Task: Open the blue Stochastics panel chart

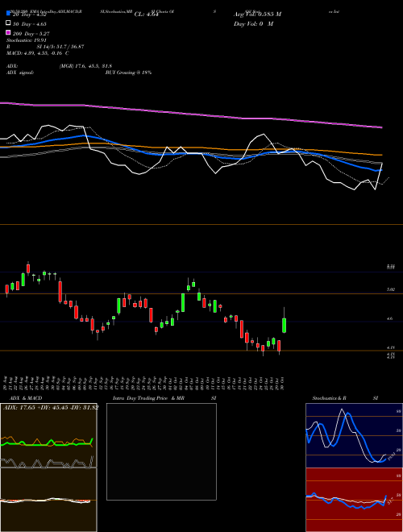Action: [354, 435]
